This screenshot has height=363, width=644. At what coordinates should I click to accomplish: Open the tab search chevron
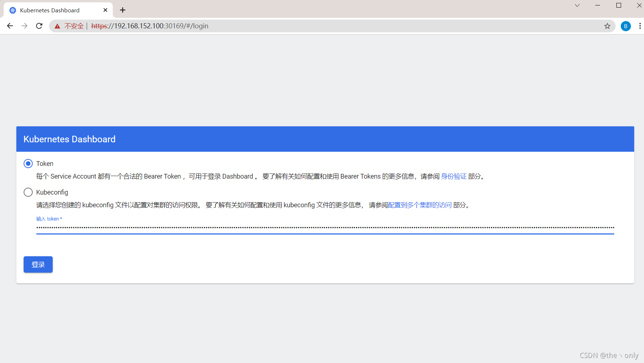click(577, 5)
